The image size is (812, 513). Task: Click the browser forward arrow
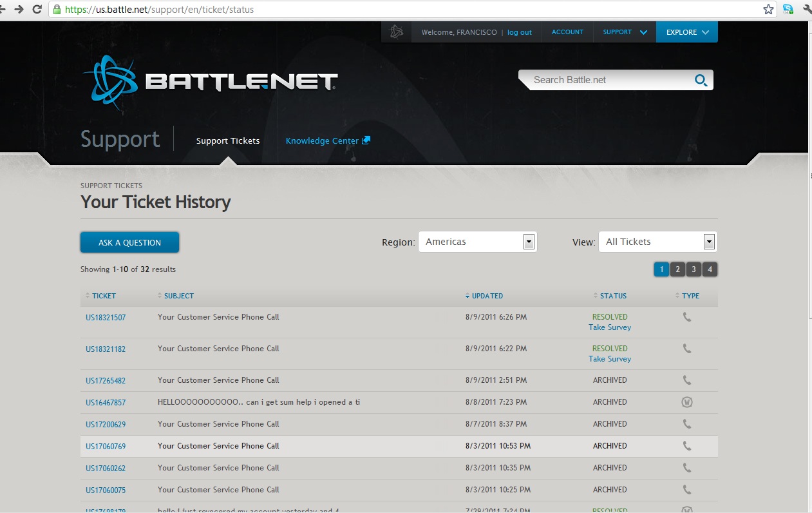click(x=19, y=9)
